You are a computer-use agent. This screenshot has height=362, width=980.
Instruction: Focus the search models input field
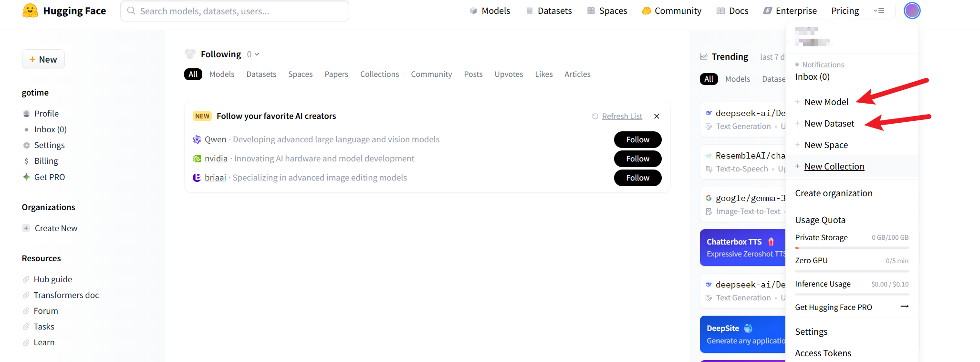tap(235, 11)
